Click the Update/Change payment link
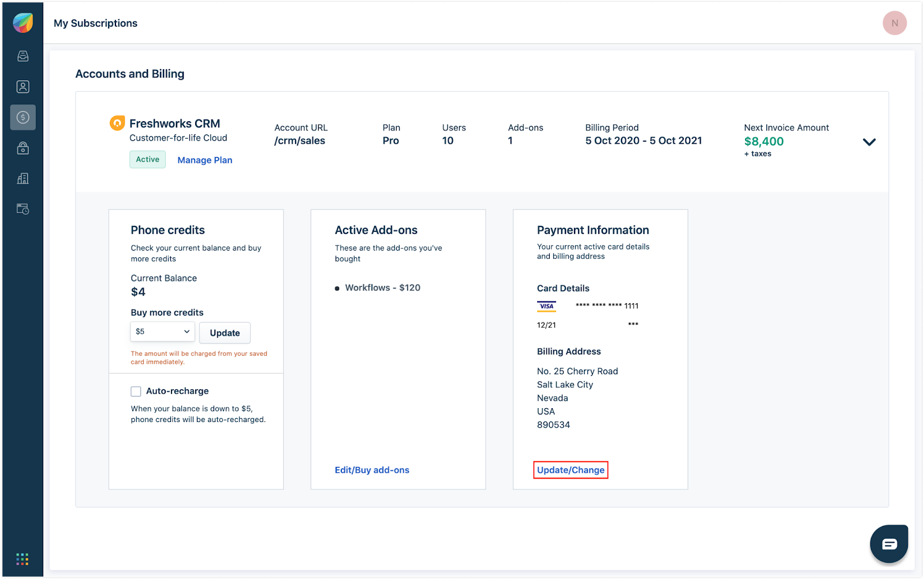 tap(571, 470)
